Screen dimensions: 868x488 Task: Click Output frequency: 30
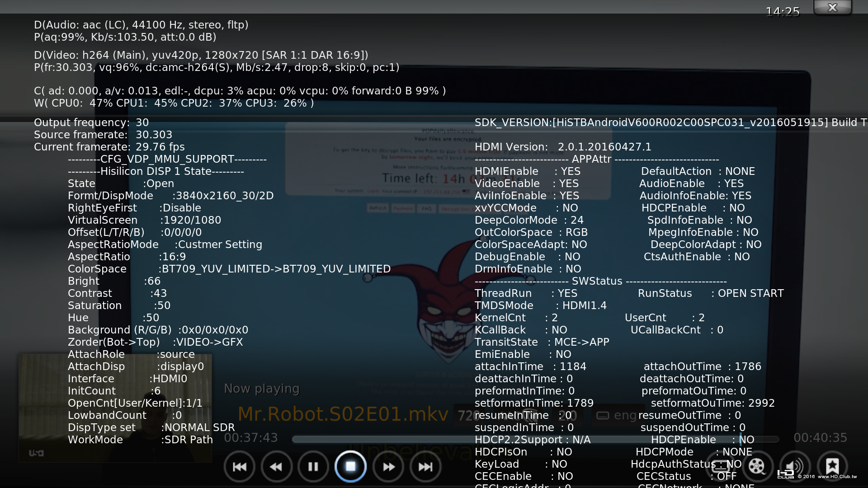[91, 122]
